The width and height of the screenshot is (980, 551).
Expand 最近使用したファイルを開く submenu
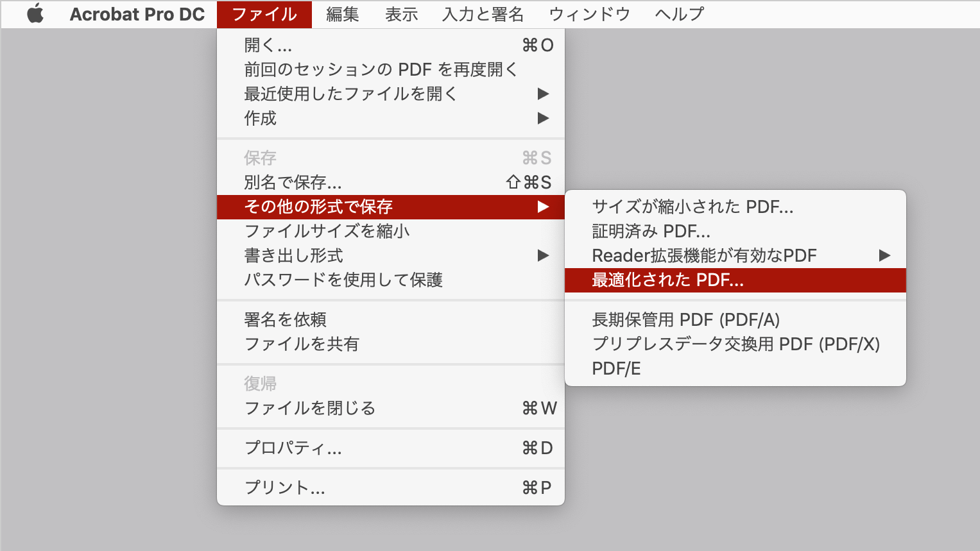point(391,94)
